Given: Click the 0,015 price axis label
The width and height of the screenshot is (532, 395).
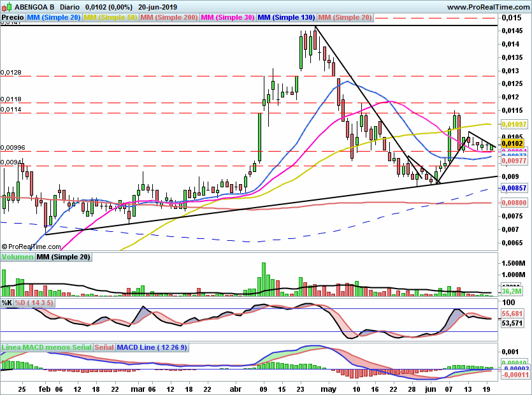Looking at the screenshot, I should [512, 18].
